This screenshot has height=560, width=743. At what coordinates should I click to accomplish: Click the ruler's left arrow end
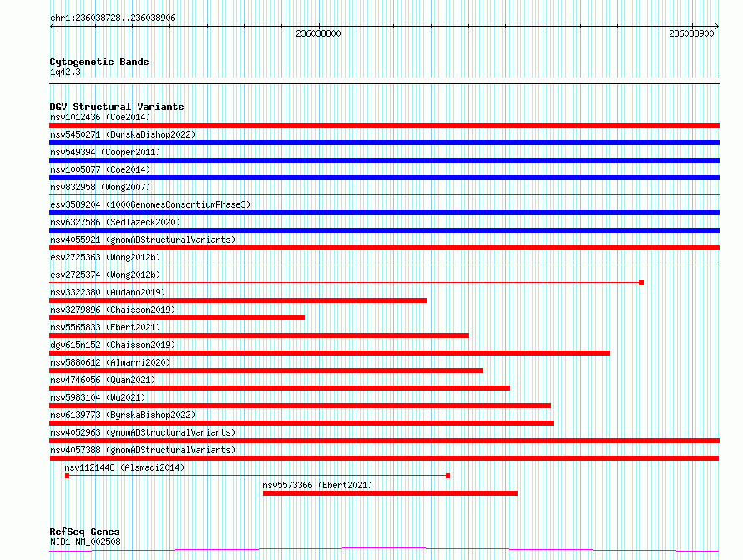(53, 26)
